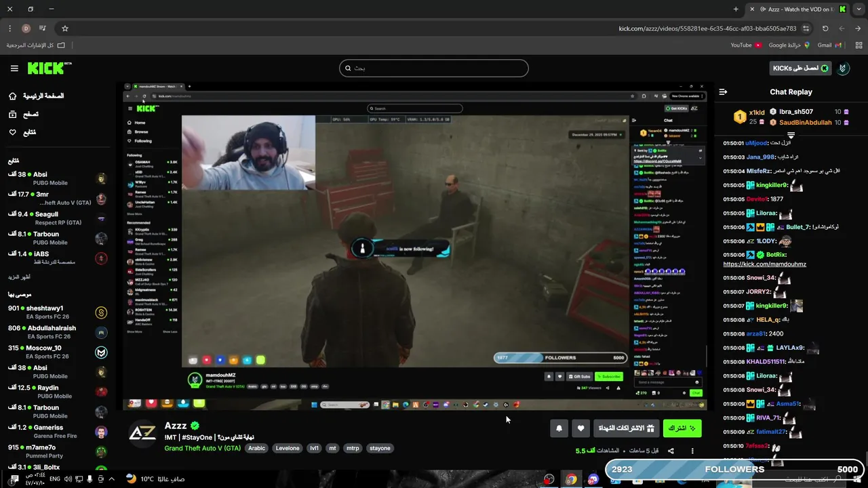Open sheshtawy1 recommended channel

pos(58,312)
